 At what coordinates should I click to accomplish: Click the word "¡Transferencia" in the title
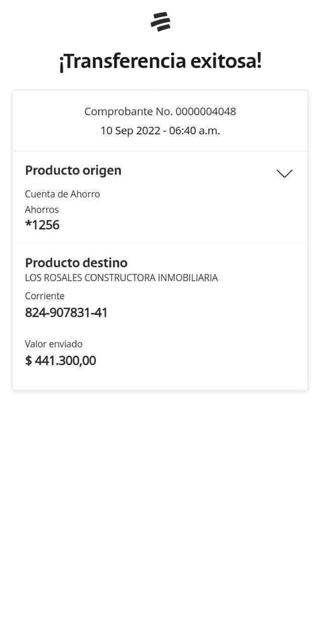(122, 61)
